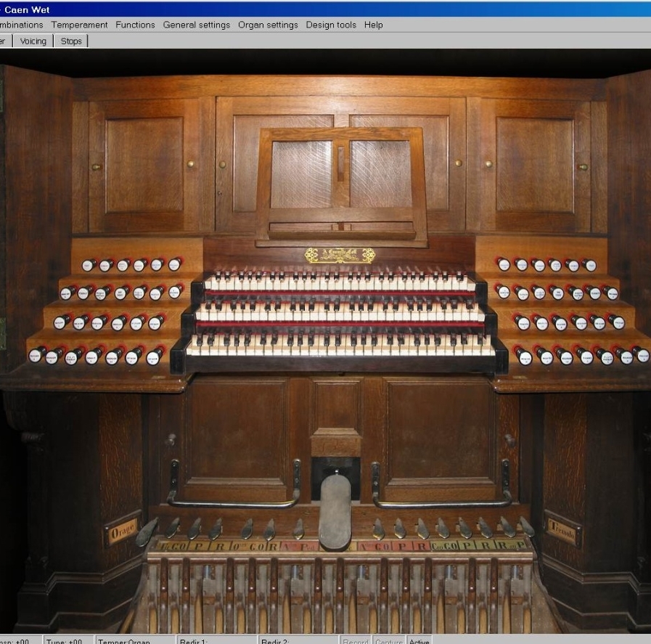The height and width of the screenshot is (644, 651).
Task: Expand the General settings menu
Action: (196, 25)
